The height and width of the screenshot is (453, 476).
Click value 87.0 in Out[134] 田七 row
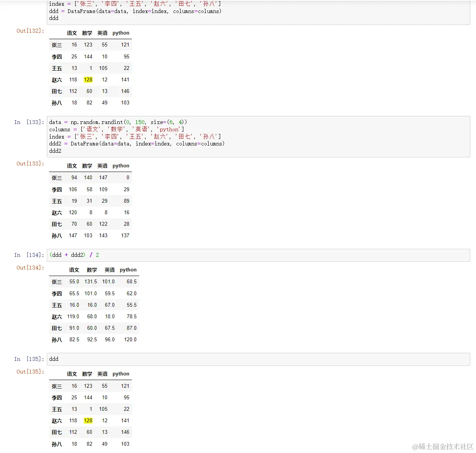tap(132, 328)
